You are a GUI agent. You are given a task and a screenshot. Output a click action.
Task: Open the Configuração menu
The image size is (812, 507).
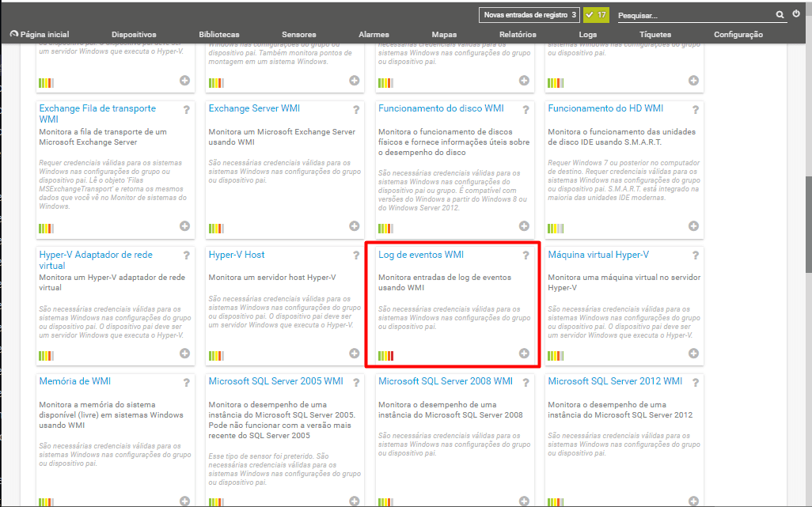click(x=738, y=34)
